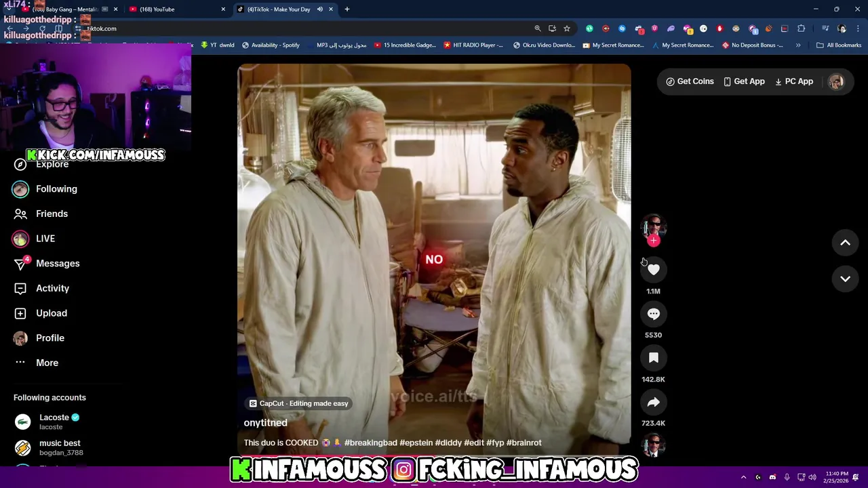Open the media control icon in toolbar
This screenshot has width=868, height=488.
[x=825, y=28]
